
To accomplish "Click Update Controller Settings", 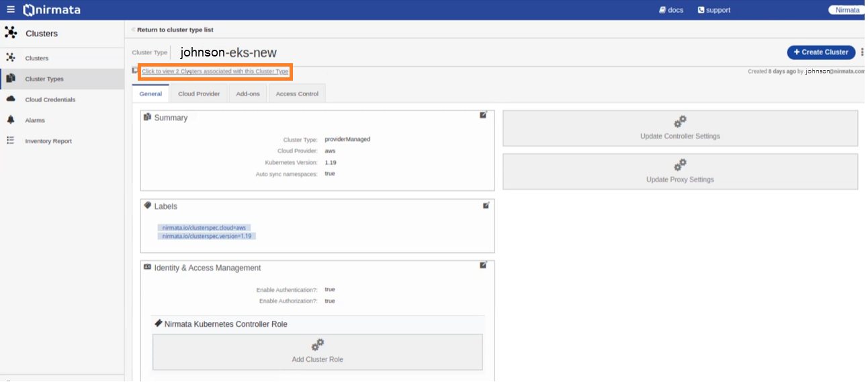I will click(x=680, y=128).
